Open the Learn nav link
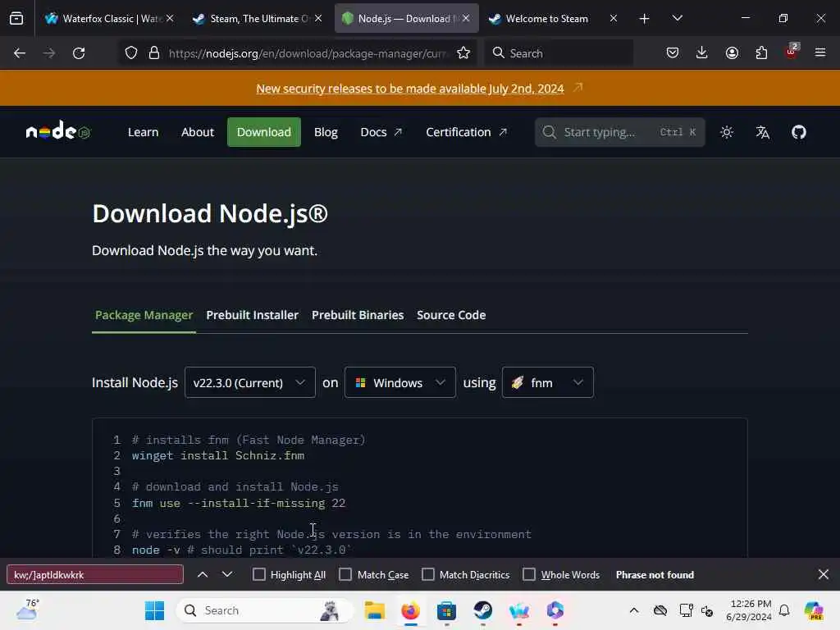This screenshot has height=630, width=840. (143, 132)
